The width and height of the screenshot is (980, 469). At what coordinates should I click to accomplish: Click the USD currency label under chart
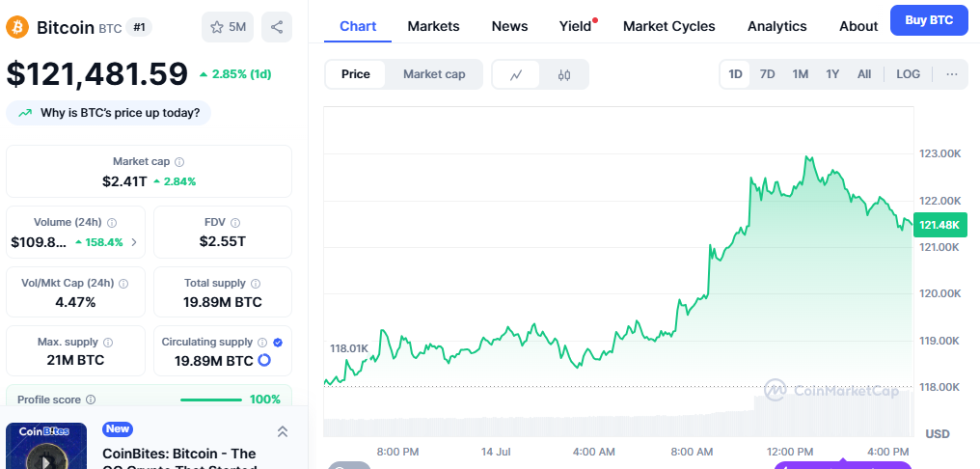(938, 434)
